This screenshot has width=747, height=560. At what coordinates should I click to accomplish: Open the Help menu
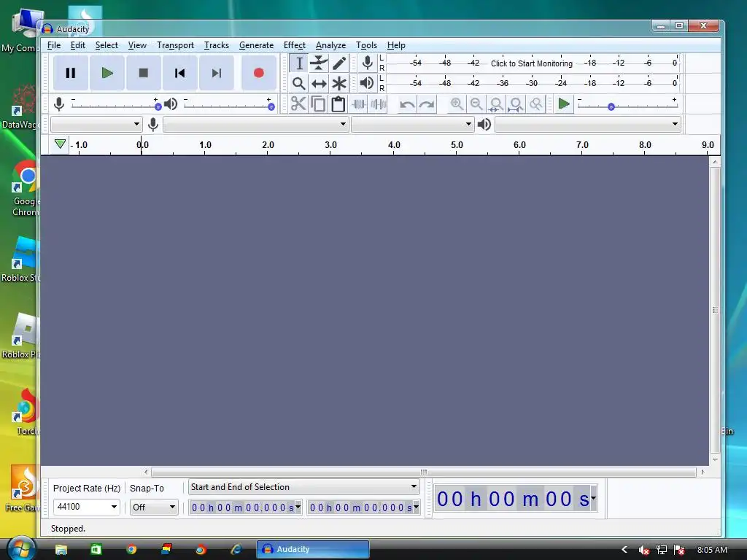396,45
